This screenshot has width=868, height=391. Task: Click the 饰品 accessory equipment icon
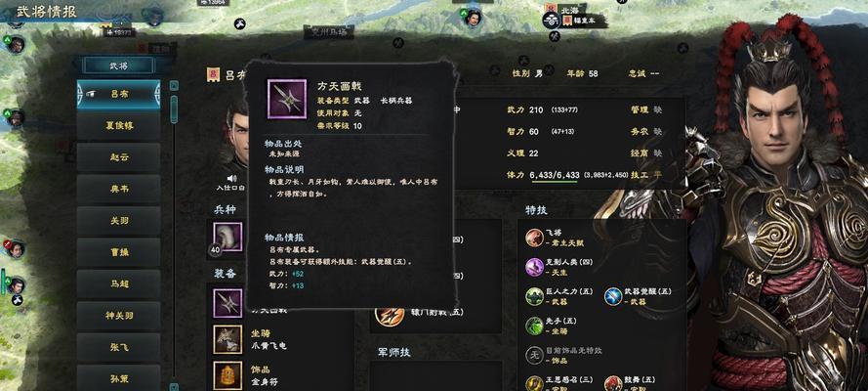227,375
